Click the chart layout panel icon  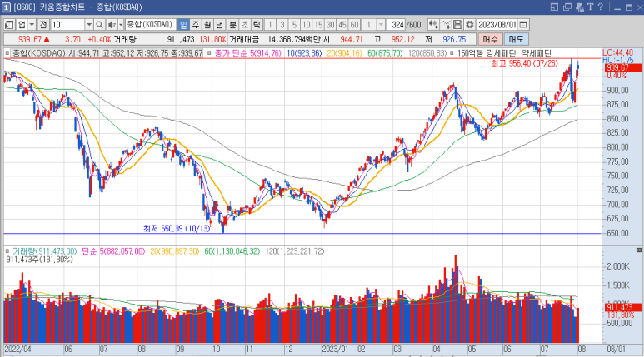coord(9,25)
